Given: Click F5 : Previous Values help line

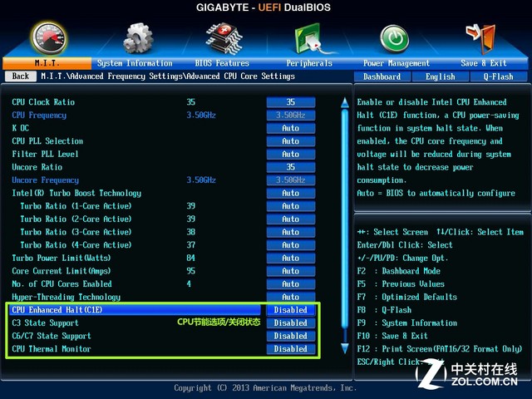Looking at the screenshot, I should pos(401,284).
